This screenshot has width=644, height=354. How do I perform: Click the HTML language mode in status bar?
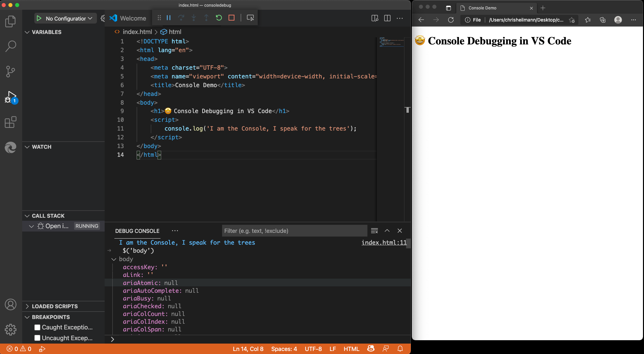coord(351,349)
